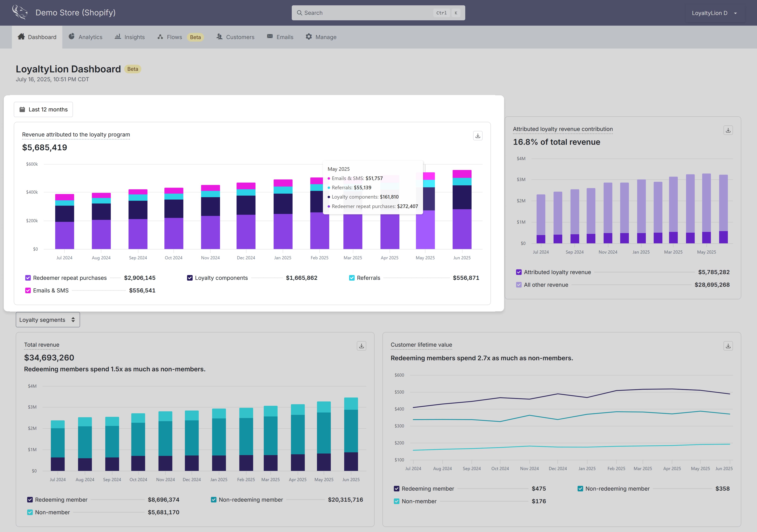Click the Demo Store (Shopify) title
Screen dimensions: 757x532
[x=76, y=13]
